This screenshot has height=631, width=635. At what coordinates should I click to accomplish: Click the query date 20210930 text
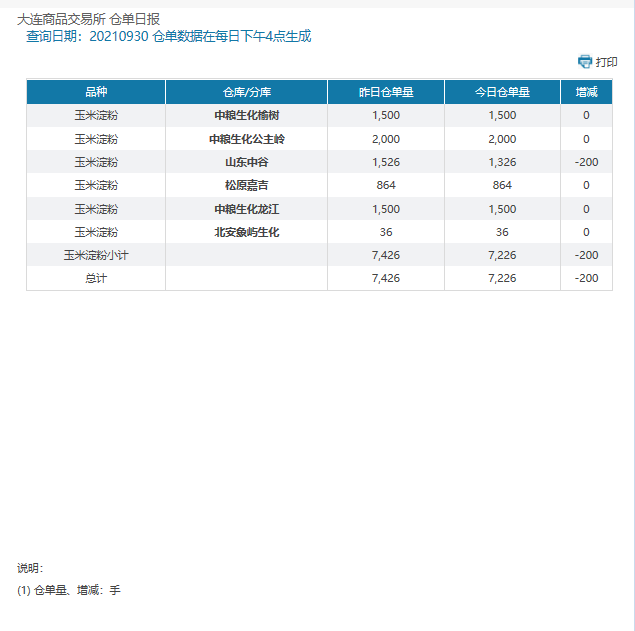(x=119, y=36)
